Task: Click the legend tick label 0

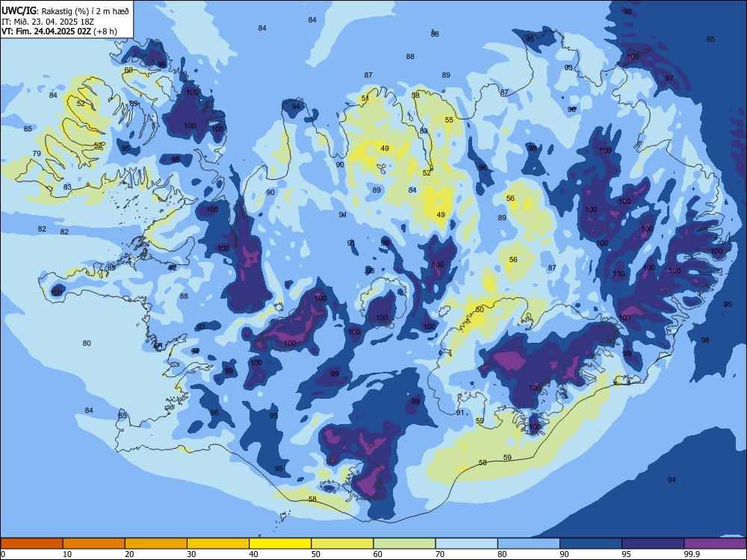Action: point(3,554)
